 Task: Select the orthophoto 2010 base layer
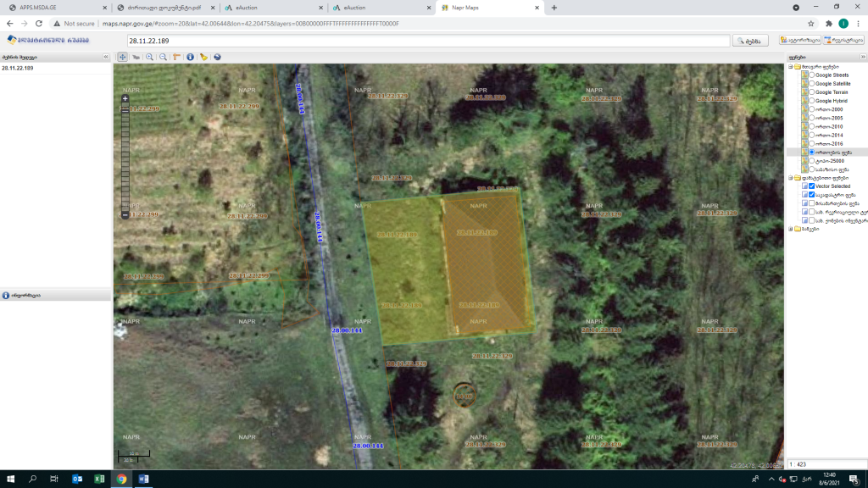[x=812, y=127]
